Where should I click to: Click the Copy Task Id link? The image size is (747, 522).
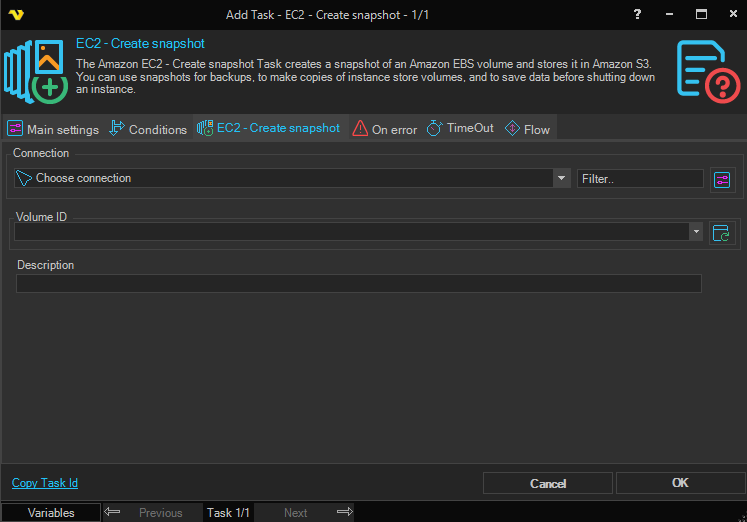coord(45,483)
